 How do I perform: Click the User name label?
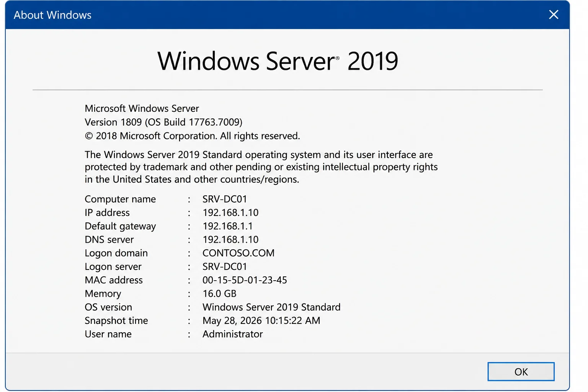108,334
